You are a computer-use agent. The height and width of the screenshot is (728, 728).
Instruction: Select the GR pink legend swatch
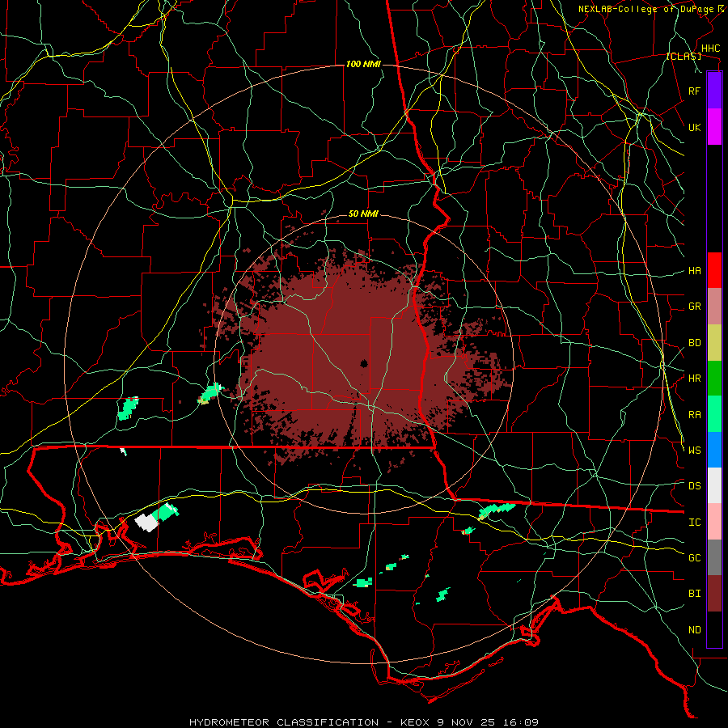(714, 307)
